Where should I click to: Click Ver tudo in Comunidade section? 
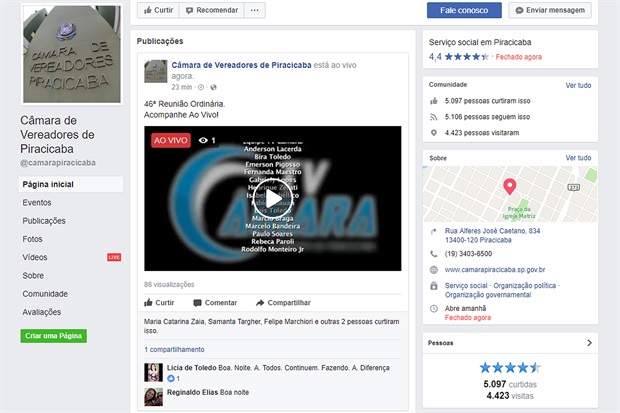pyautogui.click(x=578, y=85)
